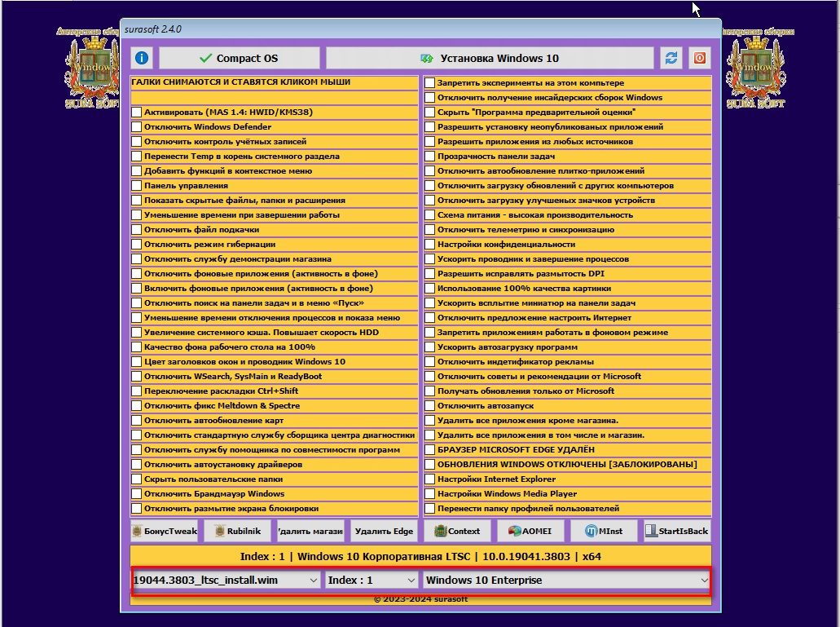
Task: Tick Отключить телеметрию и синхронизацию
Action: tap(429, 229)
